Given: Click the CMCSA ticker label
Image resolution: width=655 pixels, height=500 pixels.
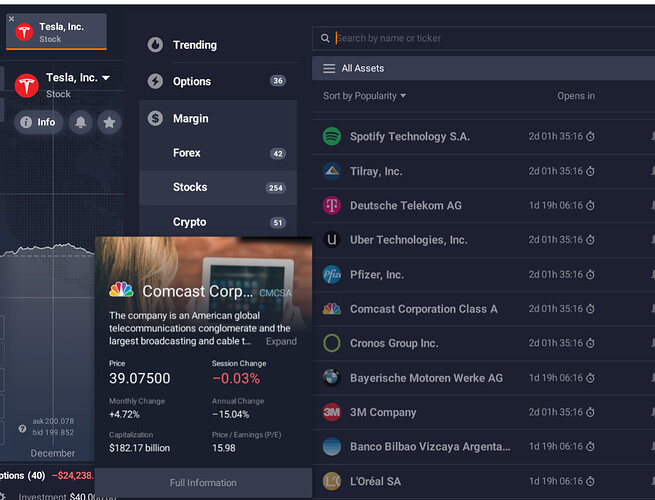Looking at the screenshot, I should (x=275, y=293).
